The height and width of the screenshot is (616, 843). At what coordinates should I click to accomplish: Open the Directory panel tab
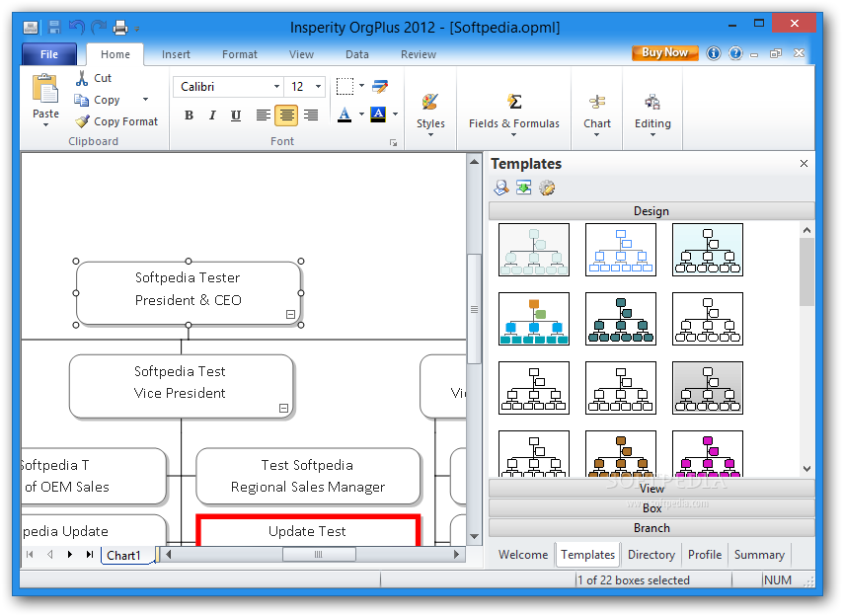(x=651, y=555)
